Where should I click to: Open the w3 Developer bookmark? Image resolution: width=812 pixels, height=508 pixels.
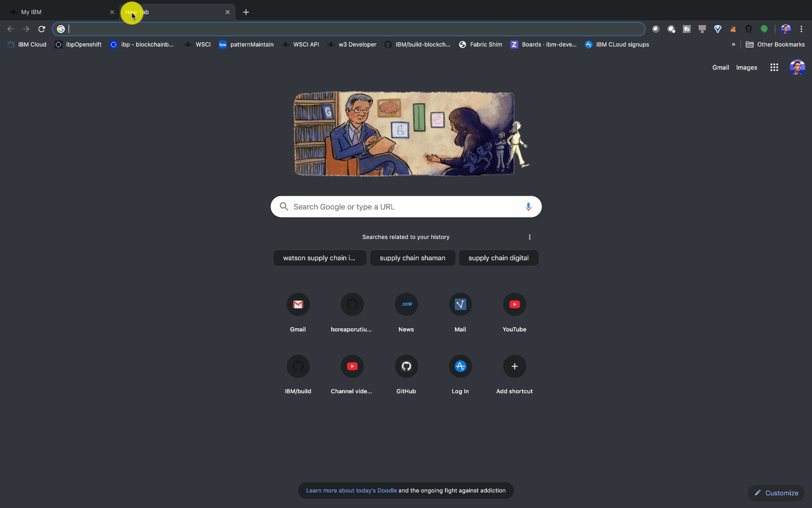(351, 45)
